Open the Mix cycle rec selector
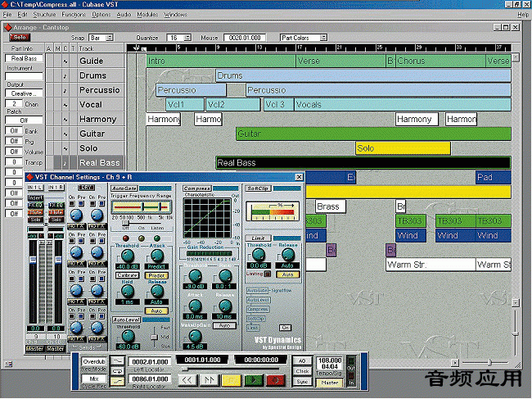This screenshot has width=532, height=399. click(x=93, y=379)
